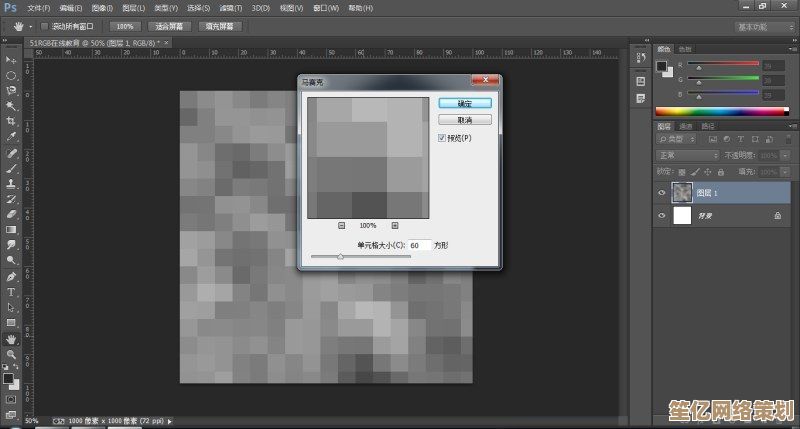The image size is (800, 429).
Task: Pick the Magic Wand tool
Action: click(x=11, y=105)
